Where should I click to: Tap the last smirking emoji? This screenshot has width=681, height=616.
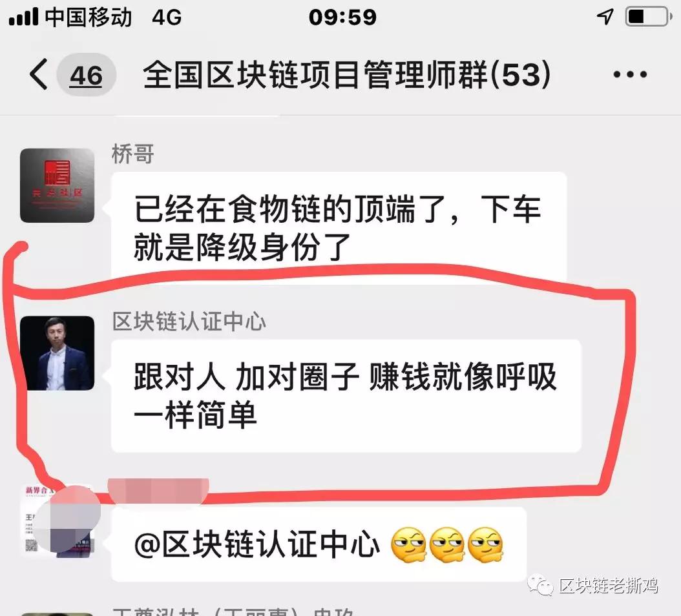point(485,545)
